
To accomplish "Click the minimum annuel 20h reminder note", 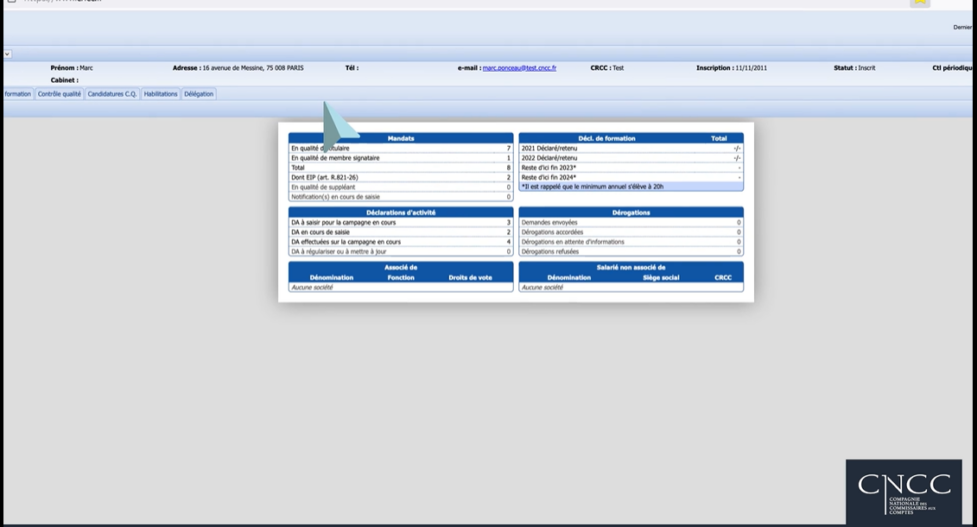I will click(631, 187).
